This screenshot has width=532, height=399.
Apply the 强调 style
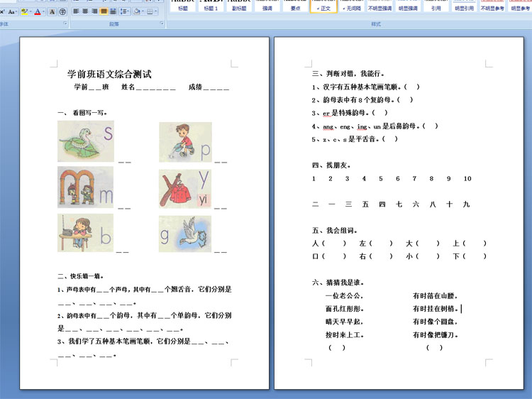click(267, 6)
